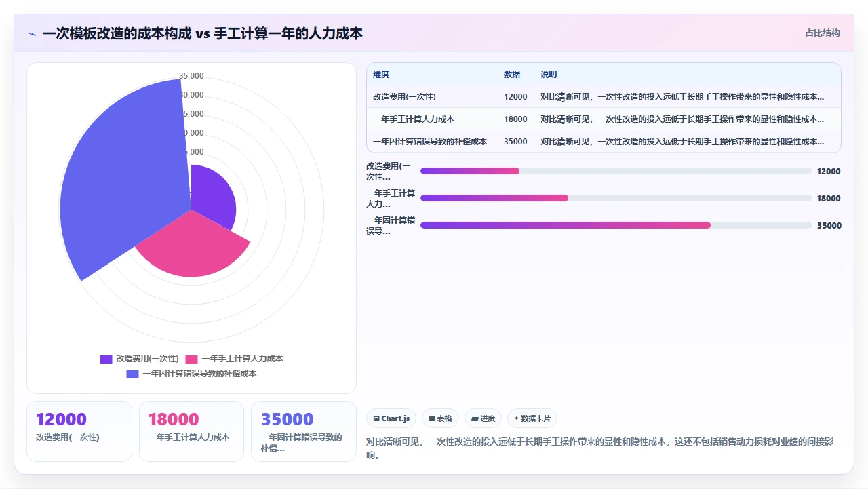Click the 进度 tag chip

pyautogui.click(x=483, y=418)
